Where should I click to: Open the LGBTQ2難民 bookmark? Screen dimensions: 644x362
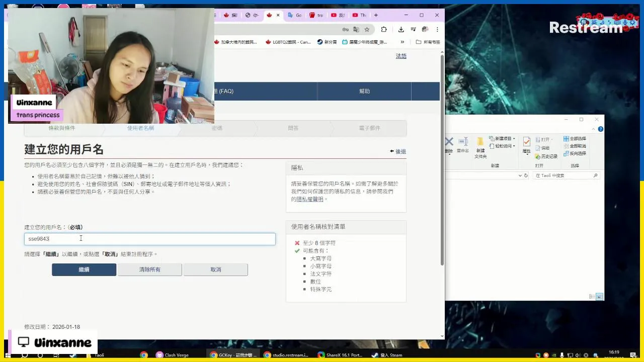tap(288, 42)
